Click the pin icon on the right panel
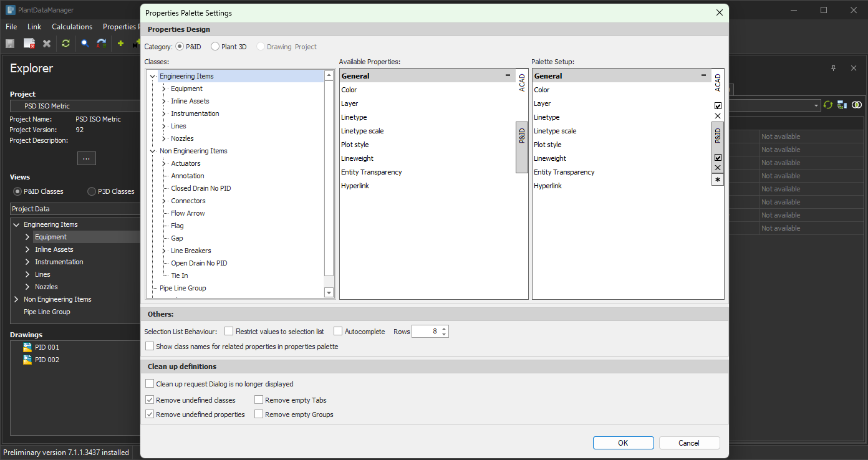 tap(833, 68)
